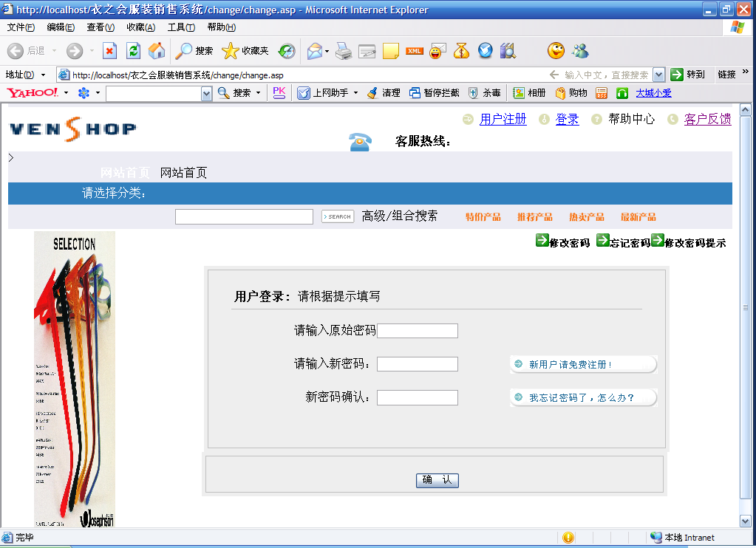756x548 pixels.
Task: Click the XML toolbar icon
Action: coord(414,51)
